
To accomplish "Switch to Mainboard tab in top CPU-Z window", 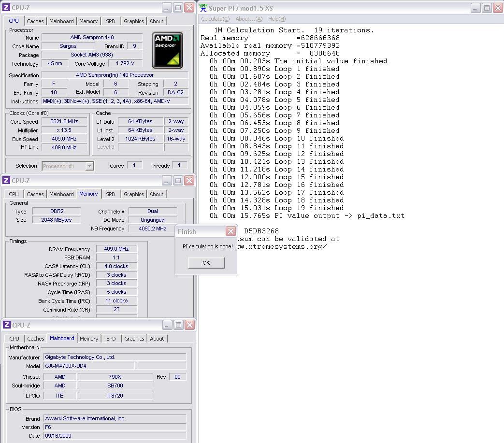I will [x=61, y=21].
